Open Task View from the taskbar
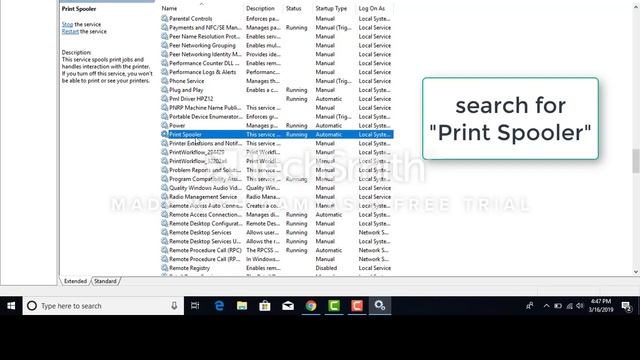The width and height of the screenshot is (640, 360). [x=195, y=306]
